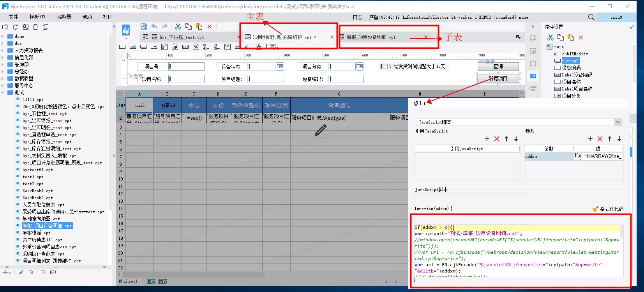Move parameter up with arrow icon
The width and height of the screenshot is (644, 292).
pos(610,139)
